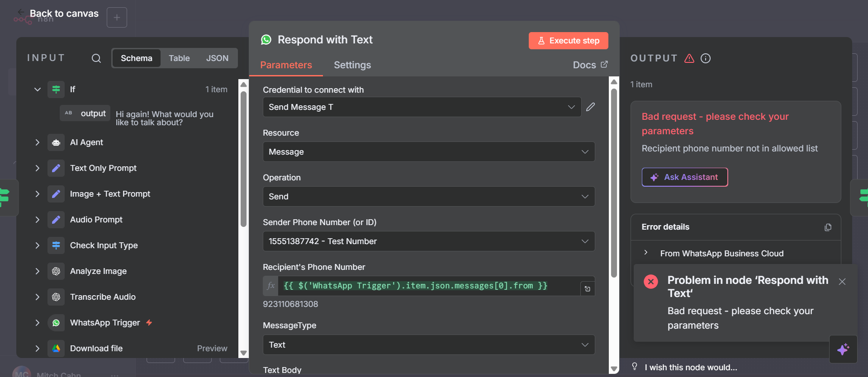The width and height of the screenshot is (868, 377).
Task: Open expression editor for Recipient's Phone Number
Action: pos(587,289)
